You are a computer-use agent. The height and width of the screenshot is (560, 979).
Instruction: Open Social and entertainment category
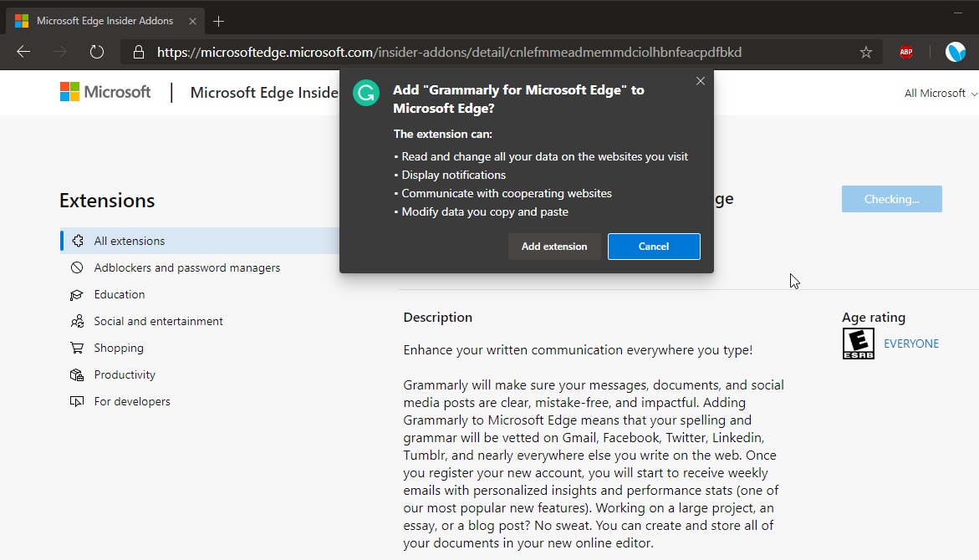pyautogui.click(x=158, y=322)
